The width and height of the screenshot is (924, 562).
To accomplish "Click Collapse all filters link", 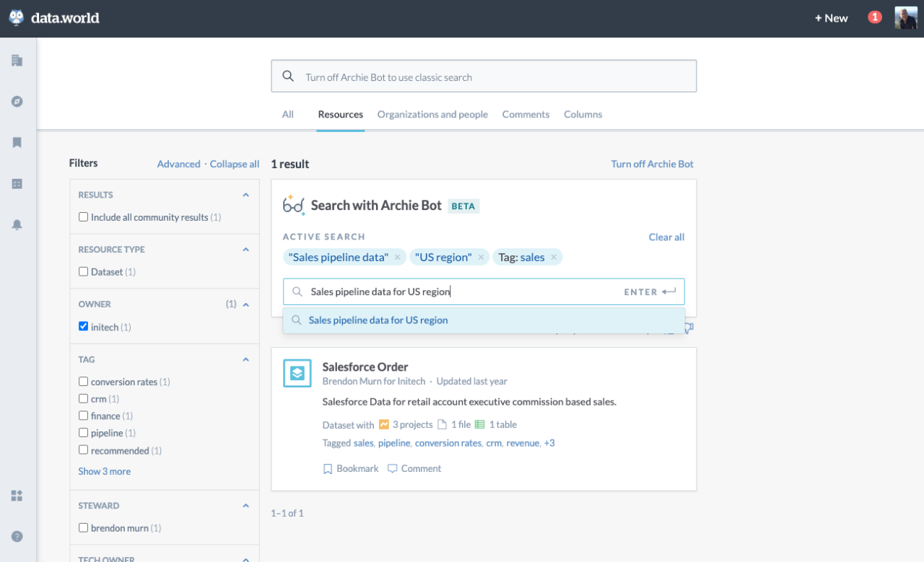I will click(x=235, y=164).
